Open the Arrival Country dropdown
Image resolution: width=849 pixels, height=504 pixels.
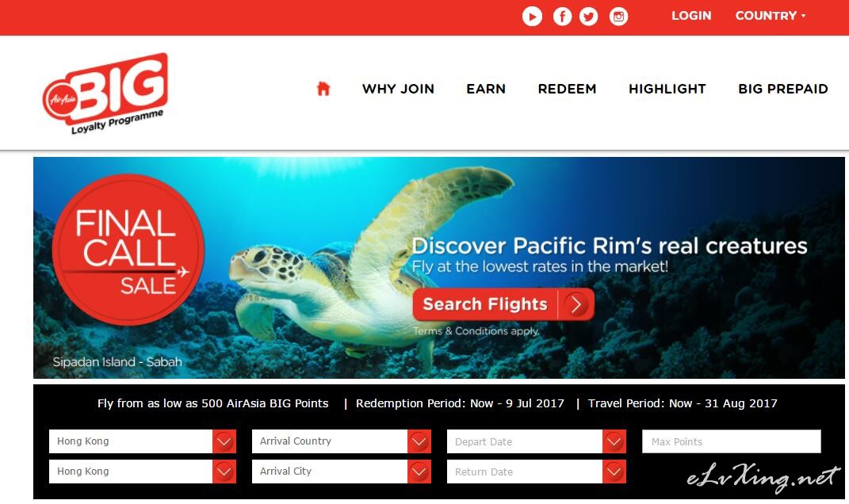tap(341, 441)
